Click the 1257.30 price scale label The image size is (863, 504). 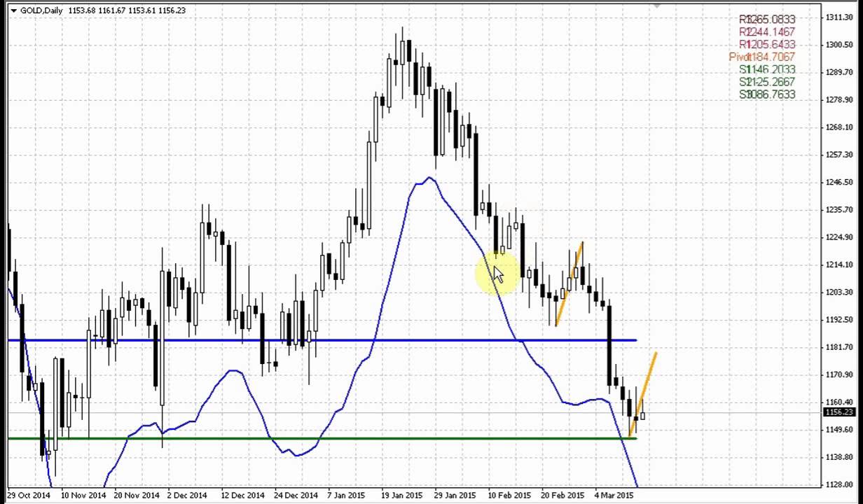[x=839, y=155]
